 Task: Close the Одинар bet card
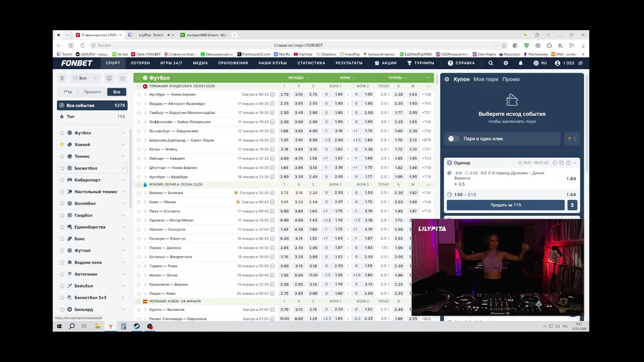pos(575,163)
